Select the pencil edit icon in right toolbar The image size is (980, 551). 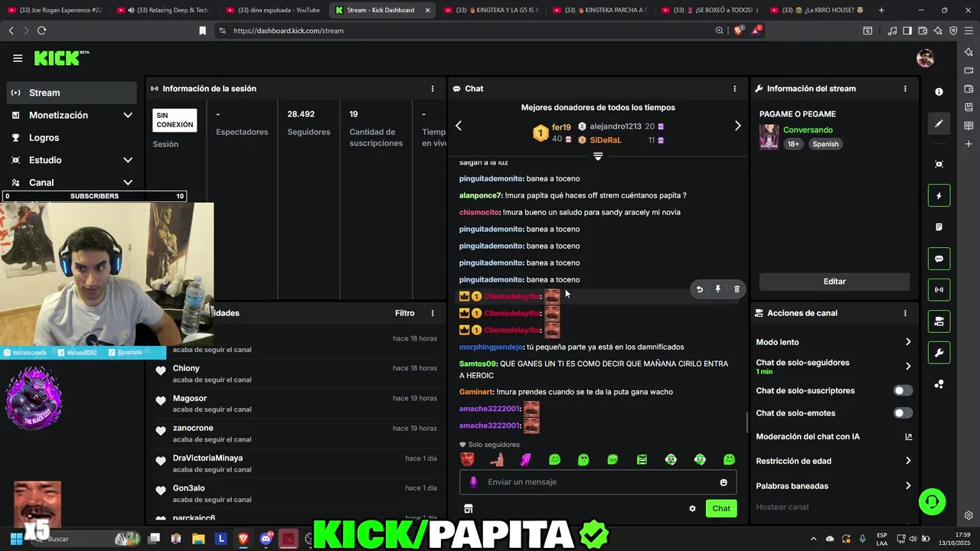tap(939, 123)
